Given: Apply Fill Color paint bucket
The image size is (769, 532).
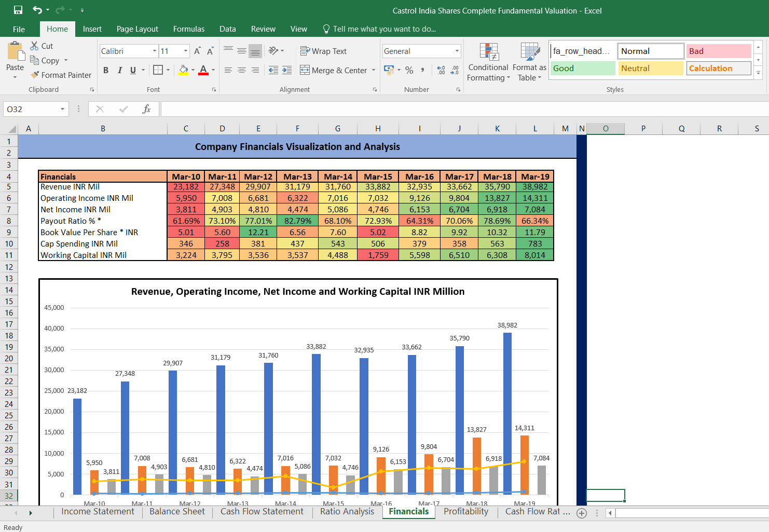Looking at the screenshot, I should pos(184,70).
